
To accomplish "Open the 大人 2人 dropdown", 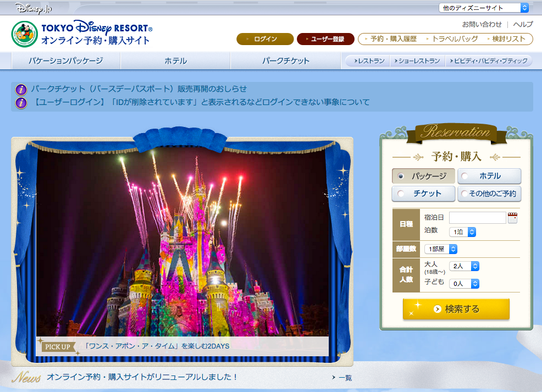I will [464, 266].
